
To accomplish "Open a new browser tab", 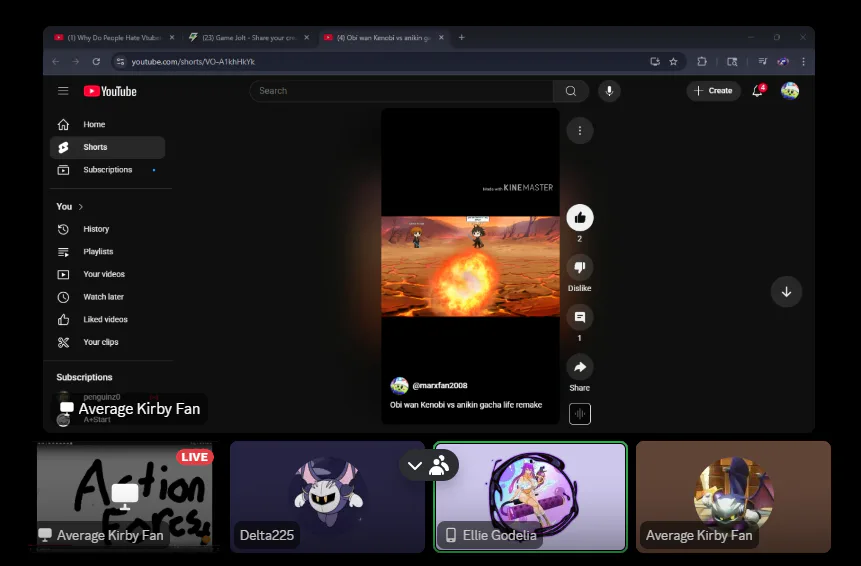I will pyautogui.click(x=461, y=38).
